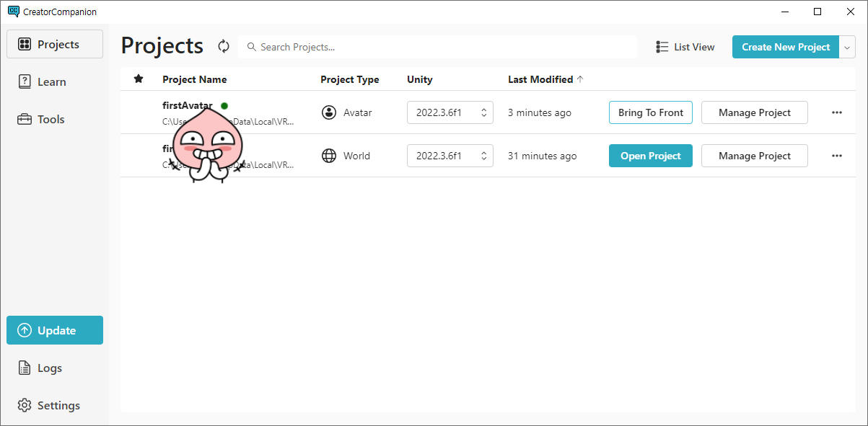868x426 pixels.
Task: Click the Avatar project type icon
Action: tap(329, 112)
